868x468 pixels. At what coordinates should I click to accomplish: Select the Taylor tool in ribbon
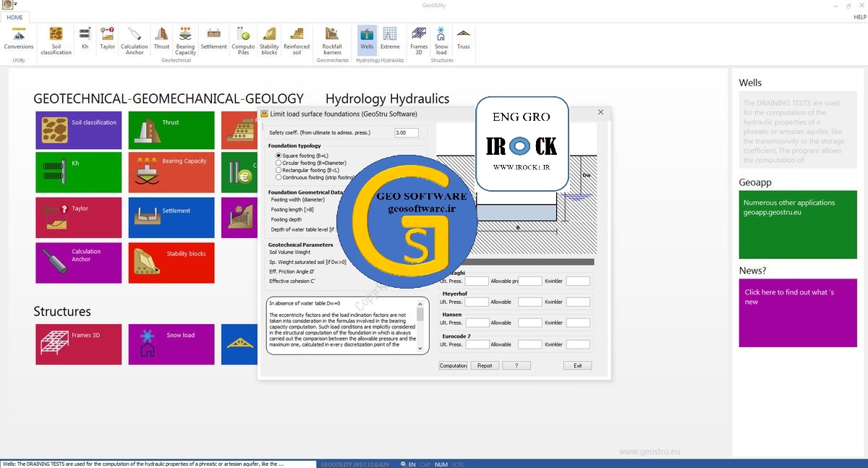pyautogui.click(x=108, y=38)
